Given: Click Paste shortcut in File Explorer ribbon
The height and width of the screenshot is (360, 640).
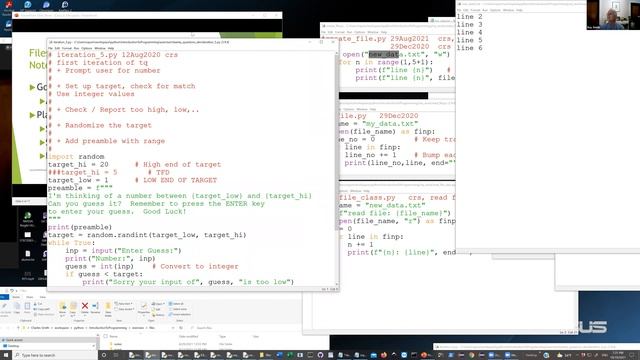Looking at the screenshot, I should (44, 314).
